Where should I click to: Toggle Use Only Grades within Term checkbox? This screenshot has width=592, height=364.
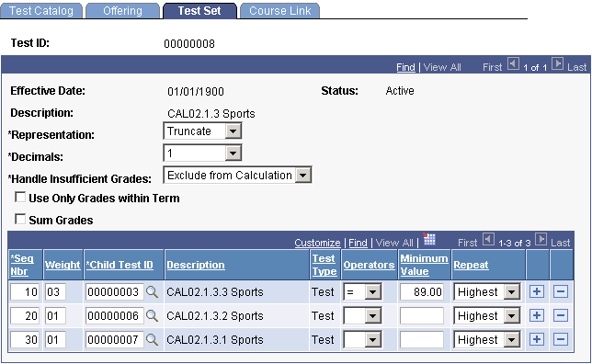coord(20,197)
